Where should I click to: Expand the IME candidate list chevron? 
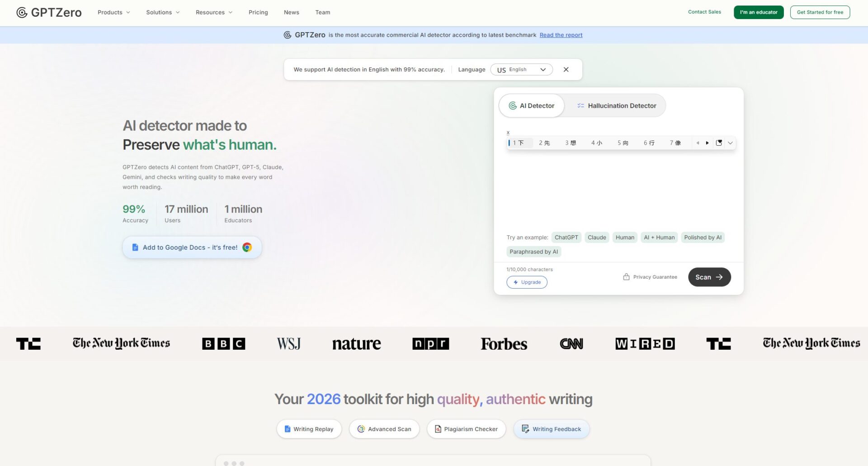(730, 143)
